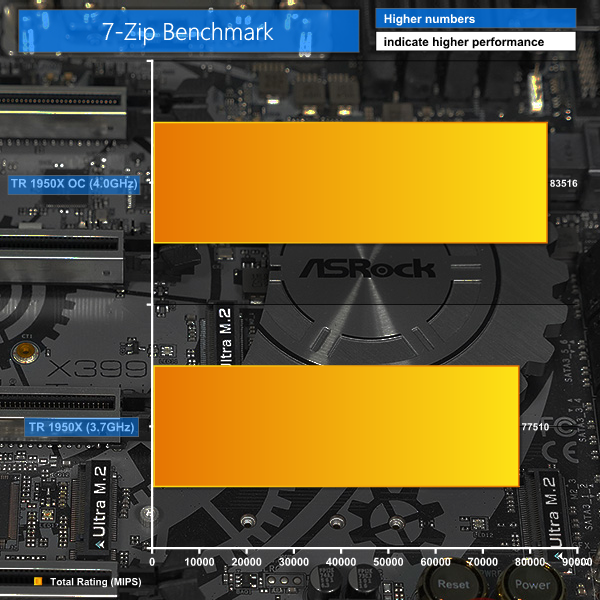The width and height of the screenshot is (600, 600).
Task: Click the 'Higher numbers' blue label
Action: click(x=475, y=19)
